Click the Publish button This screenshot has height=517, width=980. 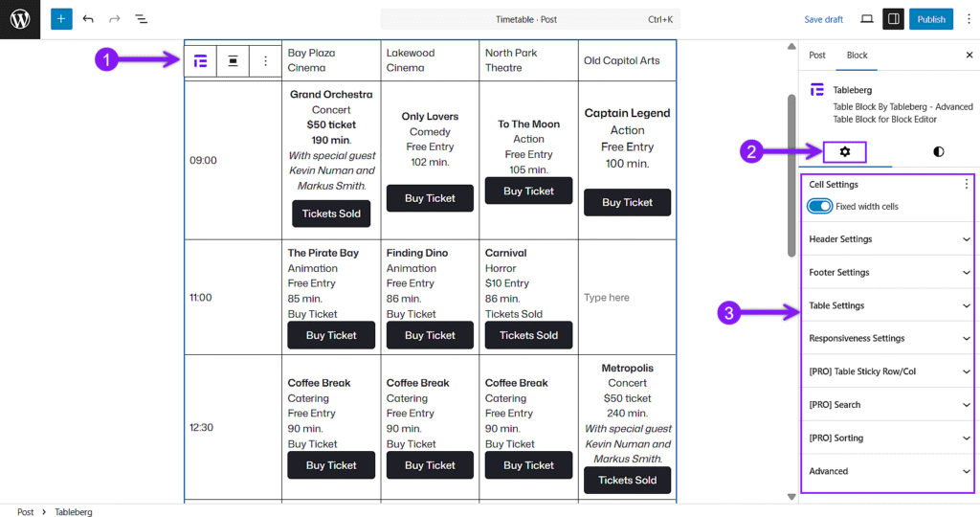931,19
